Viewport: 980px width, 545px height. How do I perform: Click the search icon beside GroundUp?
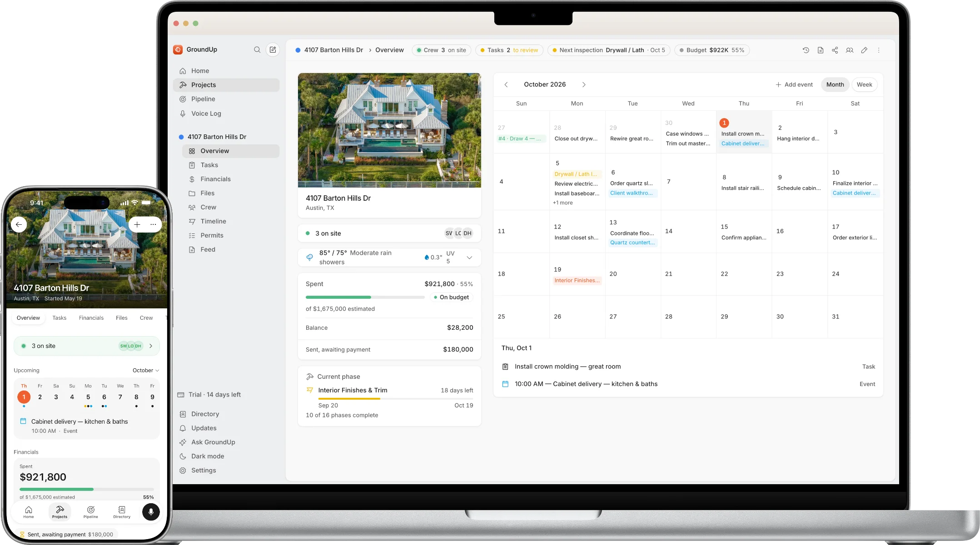[257, 50]
